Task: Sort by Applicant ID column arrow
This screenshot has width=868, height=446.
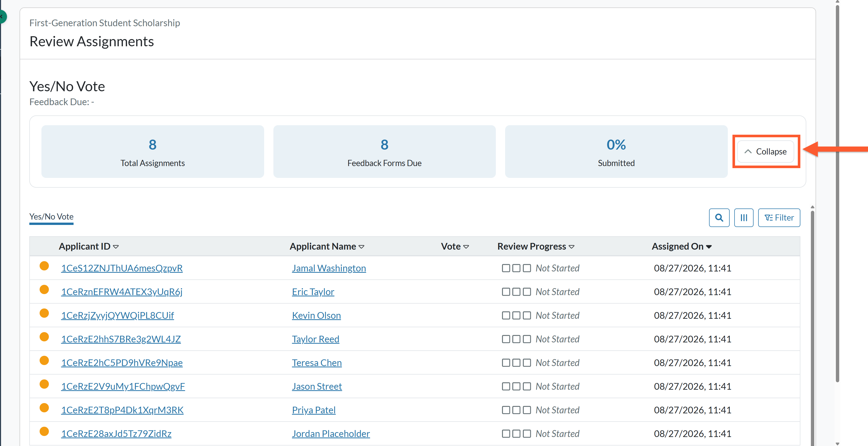Action: click(x=116, y=247)
